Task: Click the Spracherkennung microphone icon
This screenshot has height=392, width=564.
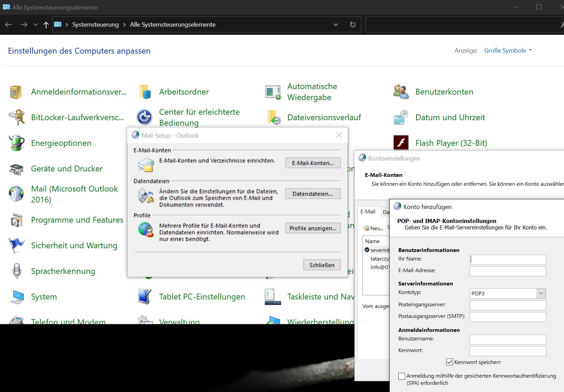Action: tap(17, 271)
